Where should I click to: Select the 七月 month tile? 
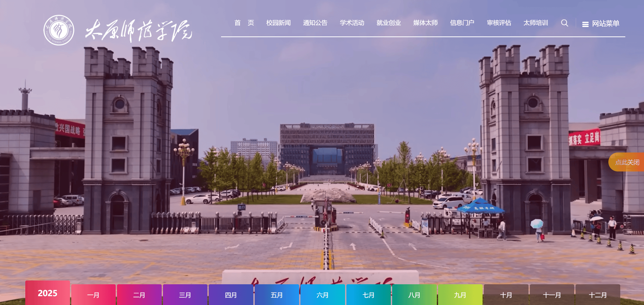point(369,295)
